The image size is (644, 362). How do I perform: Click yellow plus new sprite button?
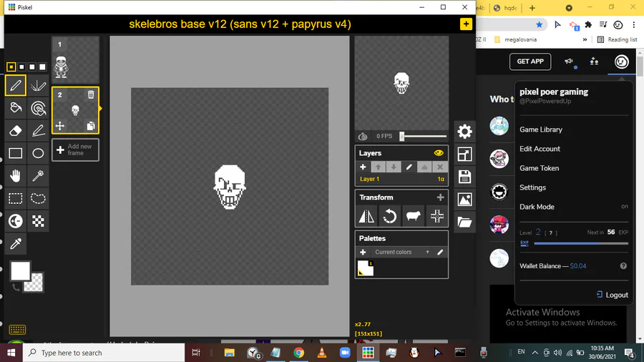[x=466, y=24]
